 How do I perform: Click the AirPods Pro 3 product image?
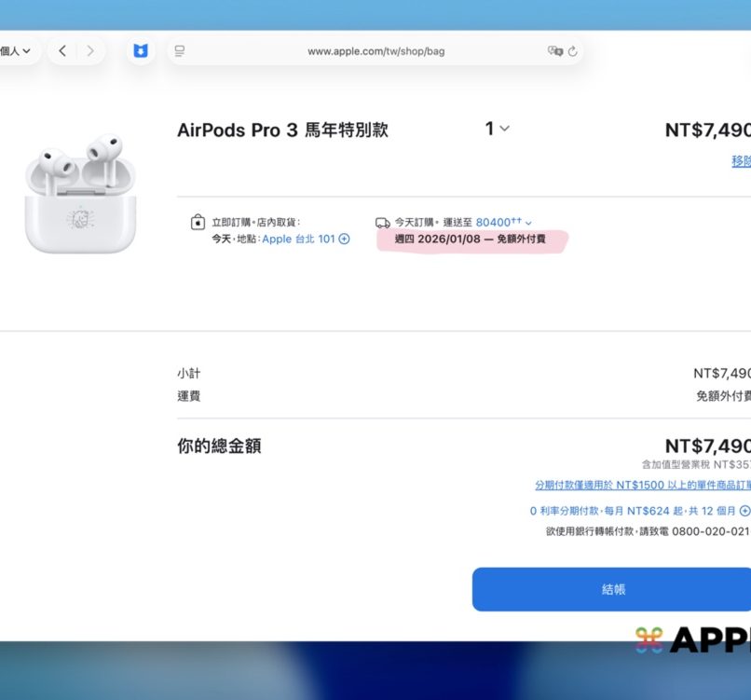[x=80, y=194]
